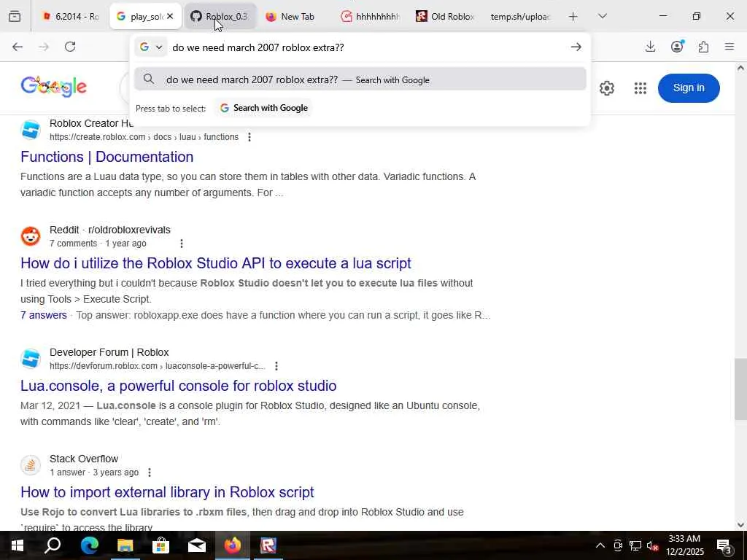This screenshot has width=747, height=560.
Task: Choose the Search with Google one-off button
Action: 263,108
